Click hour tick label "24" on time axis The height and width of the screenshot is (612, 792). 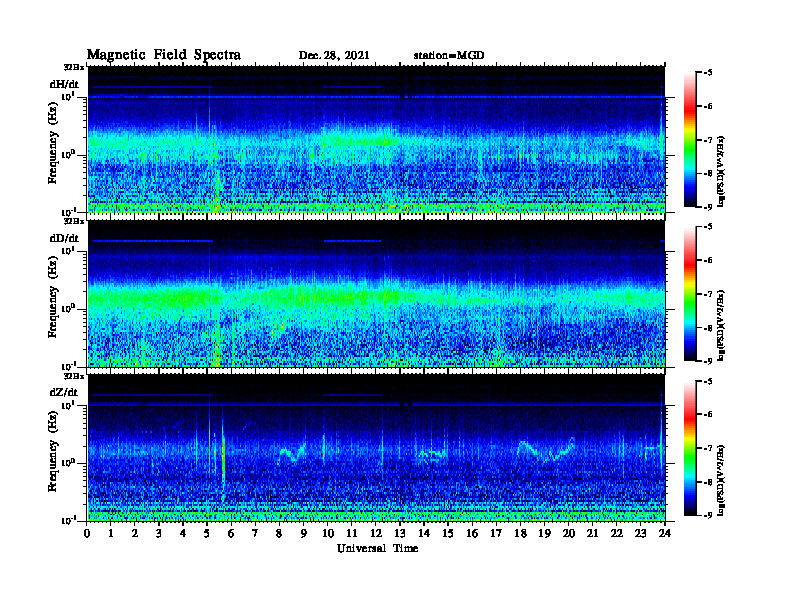(x=665, y=533)
